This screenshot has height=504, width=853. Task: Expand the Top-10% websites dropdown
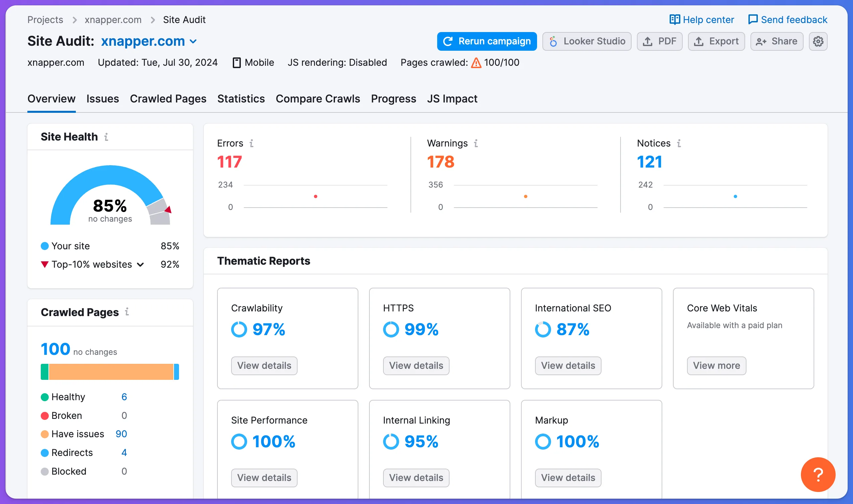[140, 265]
